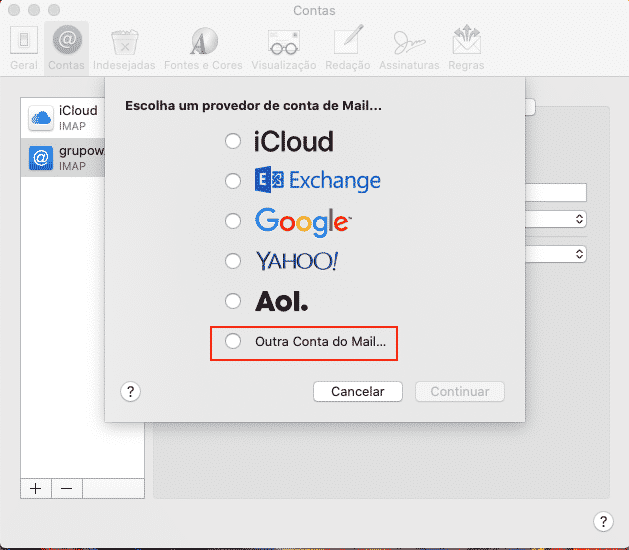Image resolution: width=629 pixels, height=550 pixels.
Task: Open the Assinaturas signatures pane
Action: coord(409,48)
